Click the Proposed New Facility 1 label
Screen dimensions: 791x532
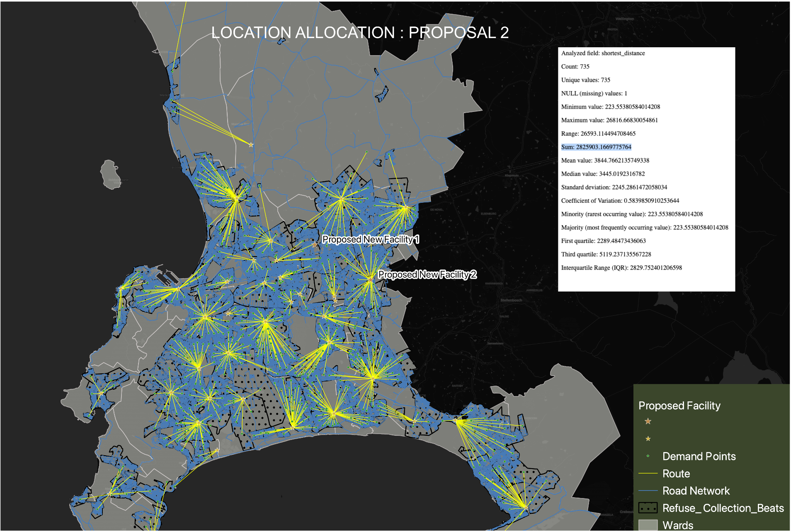pos(371,239)
